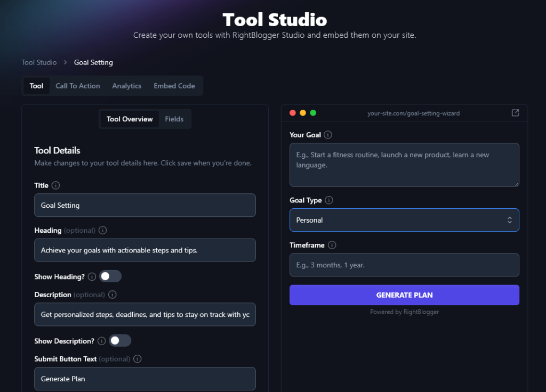Turn on the Show Description switch
The height and width of the screenshot is (392, 546).
pyautogui.click(x=120, y=340)
